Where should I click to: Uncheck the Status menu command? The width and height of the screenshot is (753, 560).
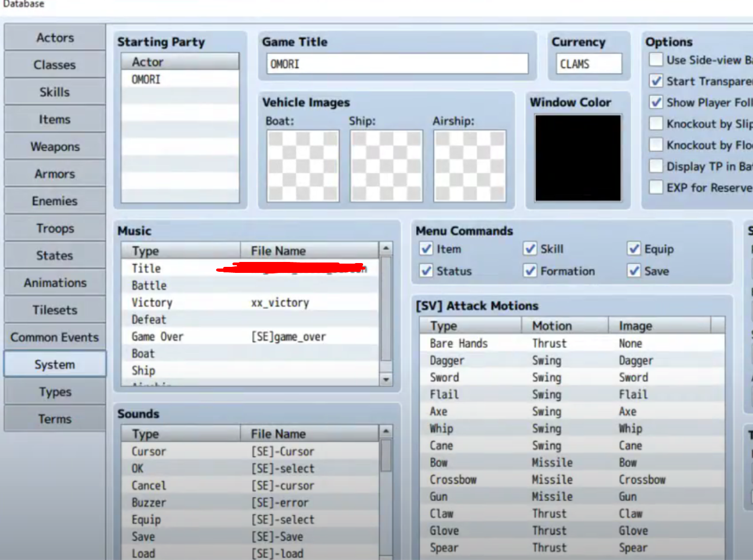coord(426,271)
